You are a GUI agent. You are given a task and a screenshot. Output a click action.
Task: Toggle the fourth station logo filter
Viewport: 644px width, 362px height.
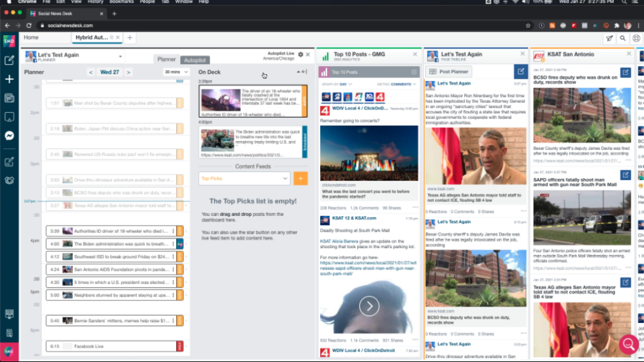(358, 97)
